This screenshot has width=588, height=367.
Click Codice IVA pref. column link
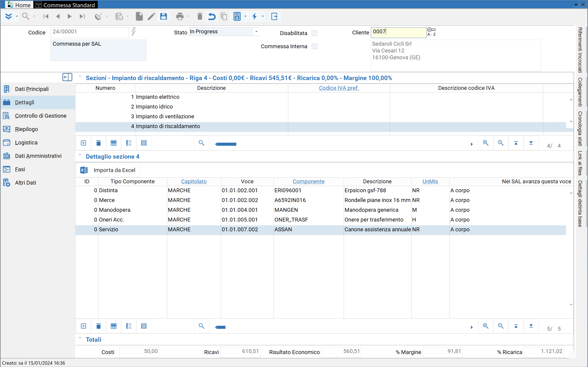click(339, 88)
